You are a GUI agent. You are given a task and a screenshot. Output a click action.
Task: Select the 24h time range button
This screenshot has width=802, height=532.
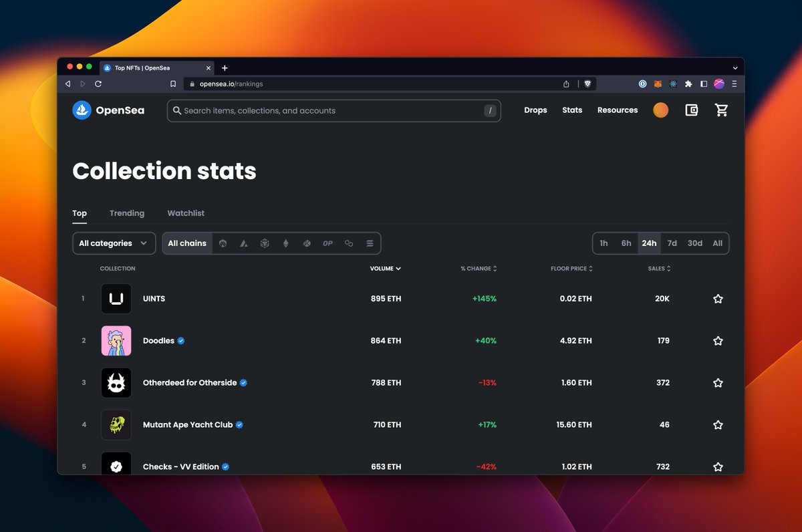point(649,243)
